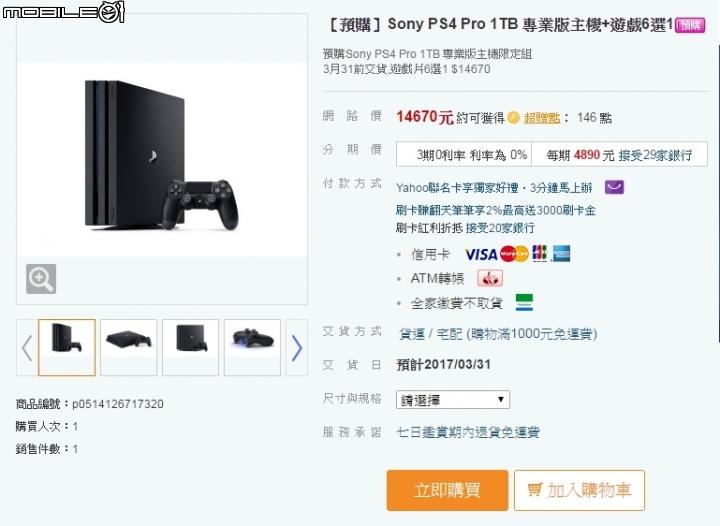
Task: Click the JCB card logo
Action: pos(540,253)
